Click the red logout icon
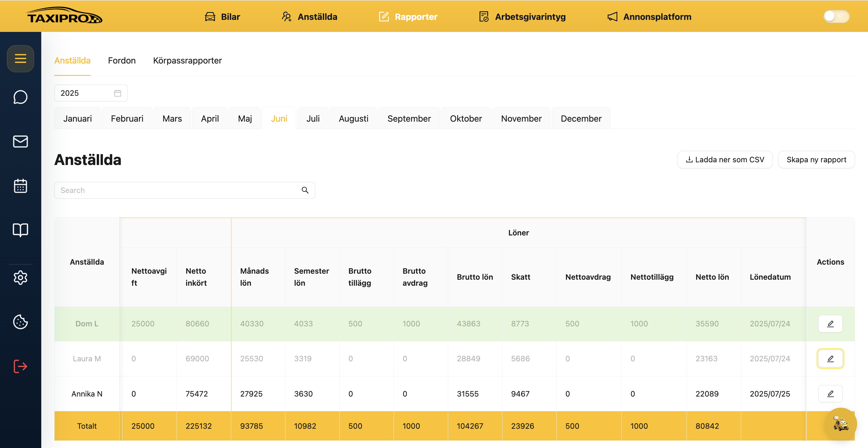 20,366
